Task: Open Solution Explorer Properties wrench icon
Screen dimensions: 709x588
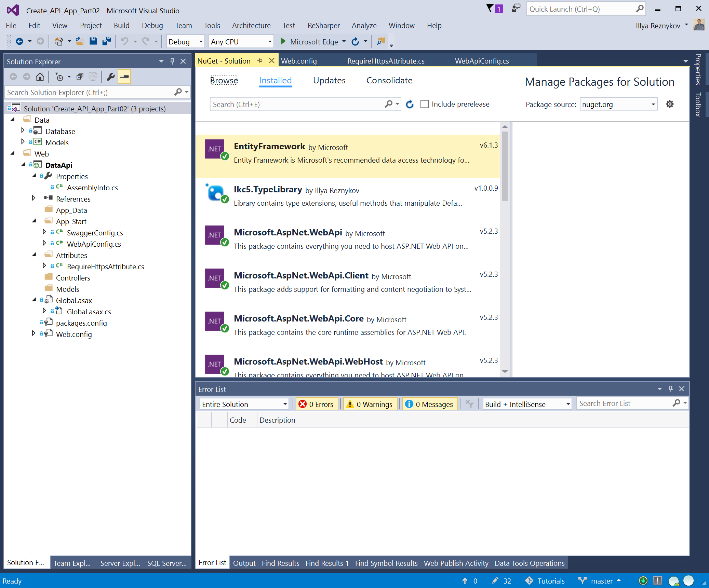Action: [110, 77]
